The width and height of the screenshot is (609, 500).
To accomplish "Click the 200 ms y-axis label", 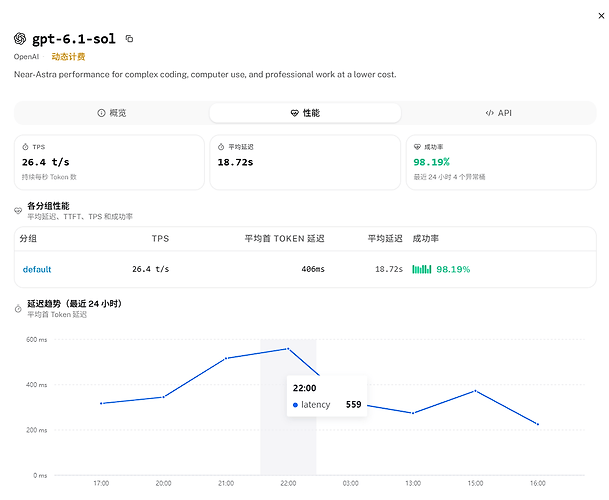I will pos(37,430).
